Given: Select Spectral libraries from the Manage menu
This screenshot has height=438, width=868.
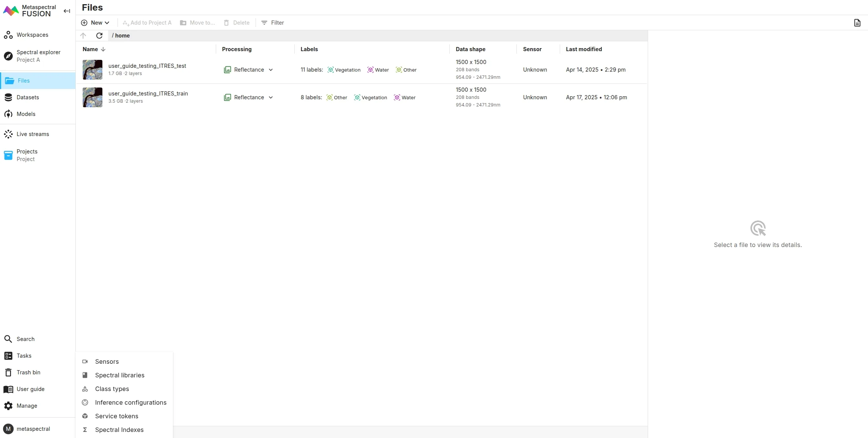Looking at the screenshot, I should click(119, 375).
